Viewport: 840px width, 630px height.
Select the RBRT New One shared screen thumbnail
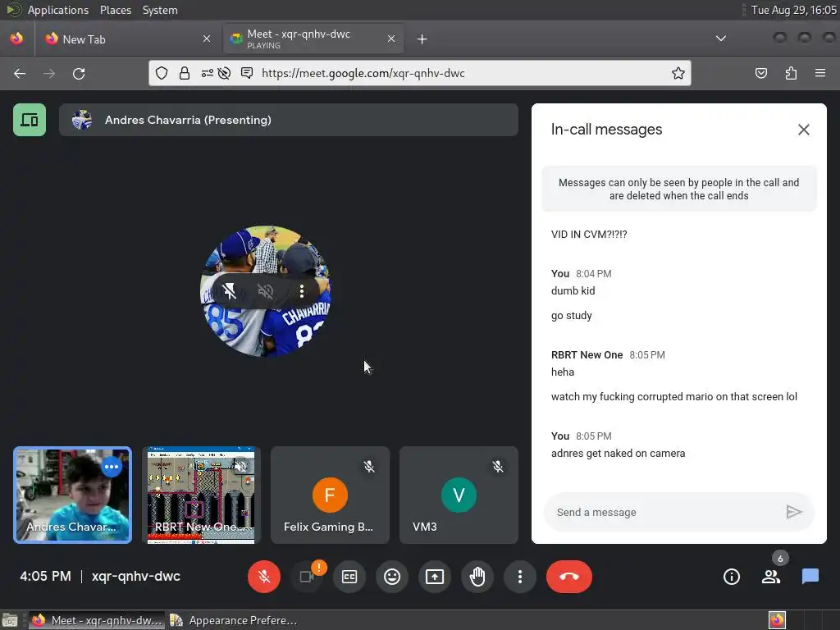(201, 495)
